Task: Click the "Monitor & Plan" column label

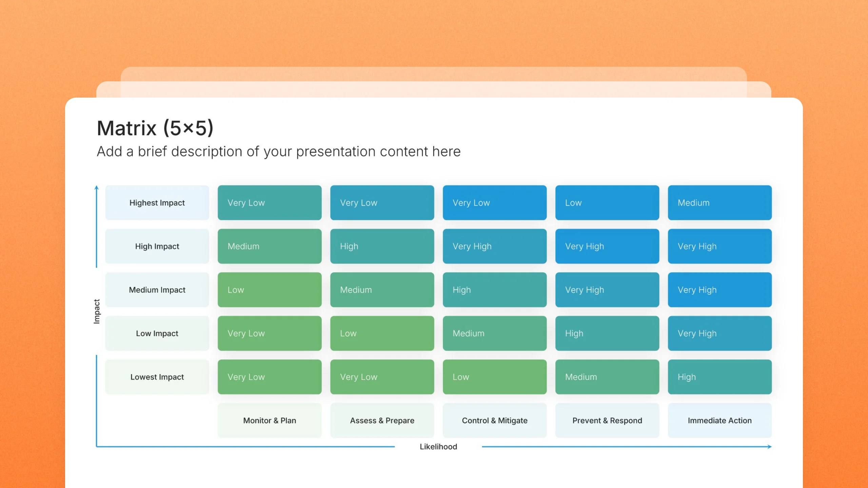Action: [270, 421]
